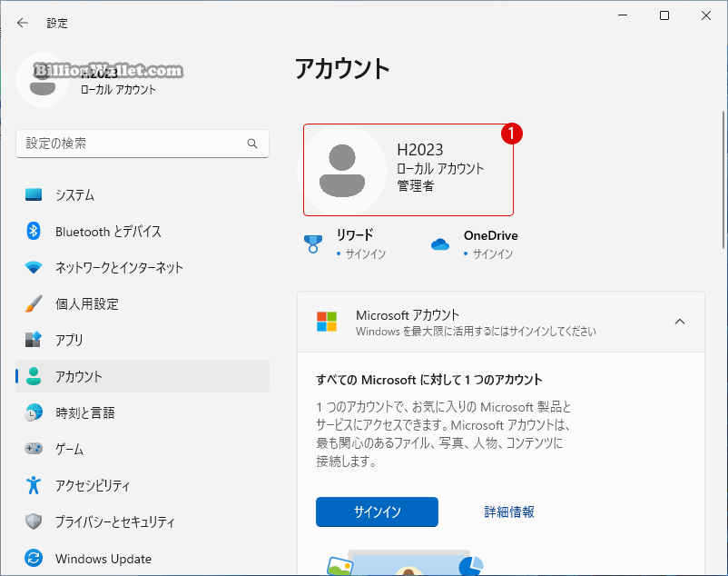Click the network Wi-Fi icon
This screenshot has width=728, height=576.
click(x=34, y=268)
